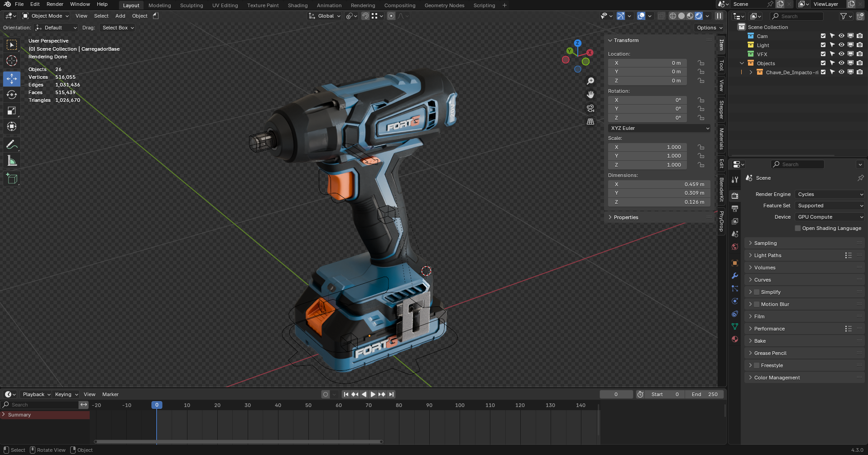
Task: Toggle exclude checkbox for Cam collection
Action: 823,36
